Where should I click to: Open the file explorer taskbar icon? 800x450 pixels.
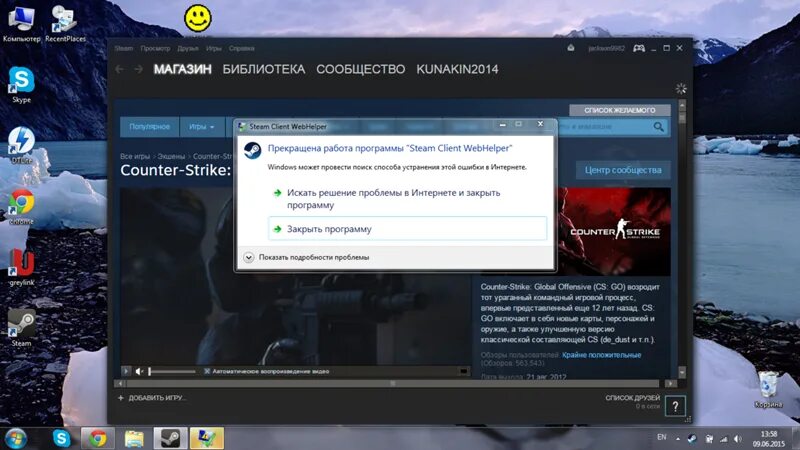coord(134,438)
